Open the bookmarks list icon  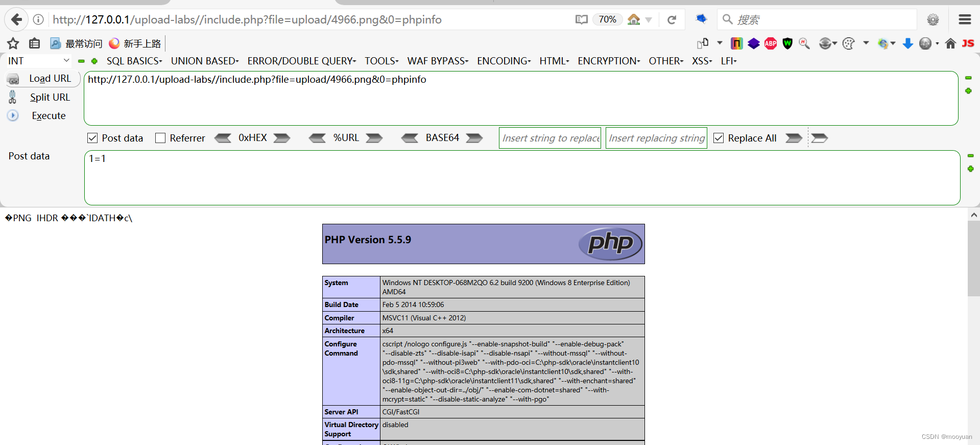tap(34, 43)
